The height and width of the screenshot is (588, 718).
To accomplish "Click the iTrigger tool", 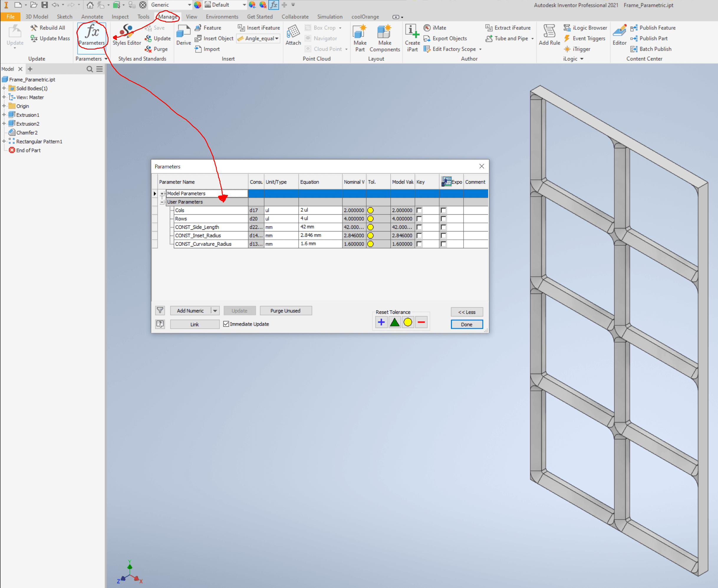I will click(x=577, y=49).
